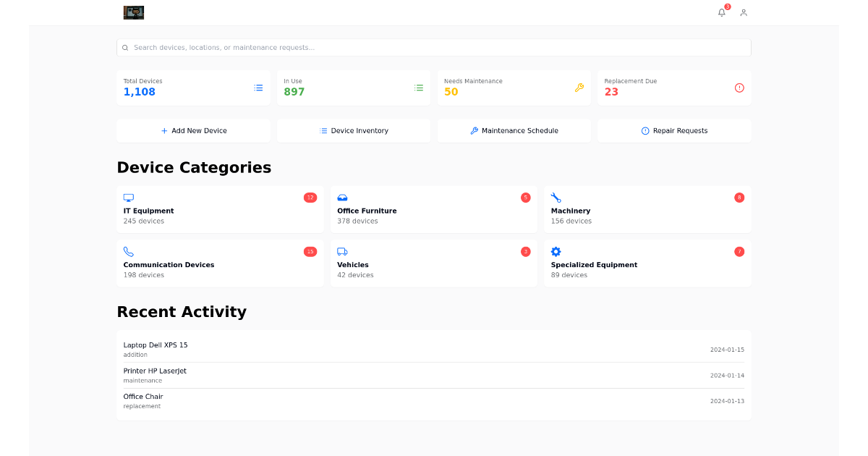Click the IT Equipment monitor icon
This screenshot has width=868, height=456.
pos(129,198)
